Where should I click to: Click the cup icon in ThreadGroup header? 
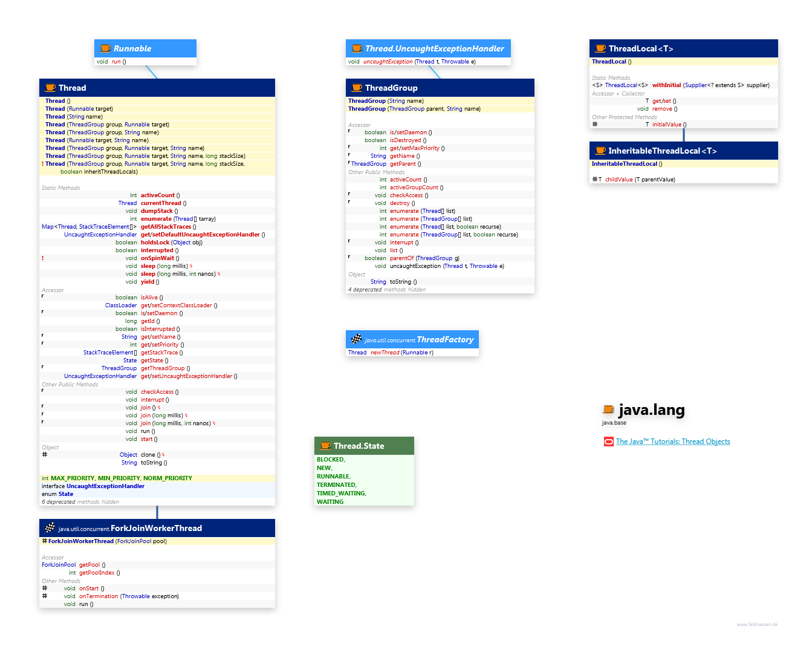pyautogui.click(x=357, y=88)
